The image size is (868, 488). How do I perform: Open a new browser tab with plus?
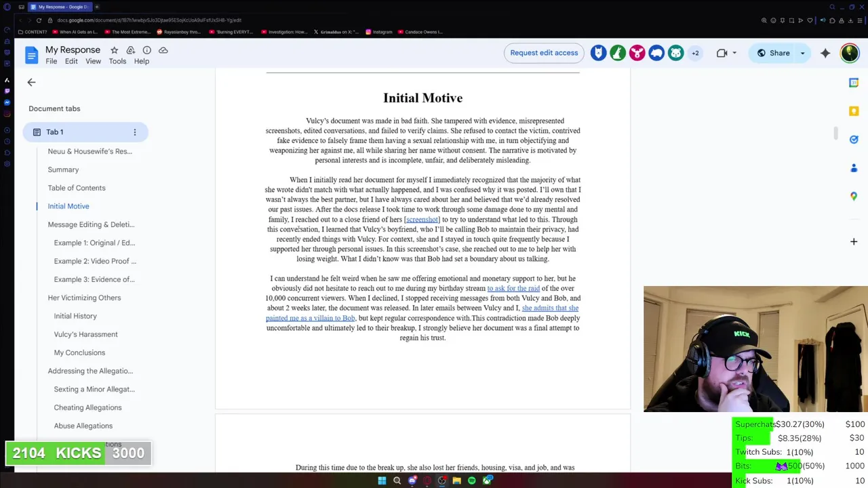pyautogui.click(x=96, y=7)
